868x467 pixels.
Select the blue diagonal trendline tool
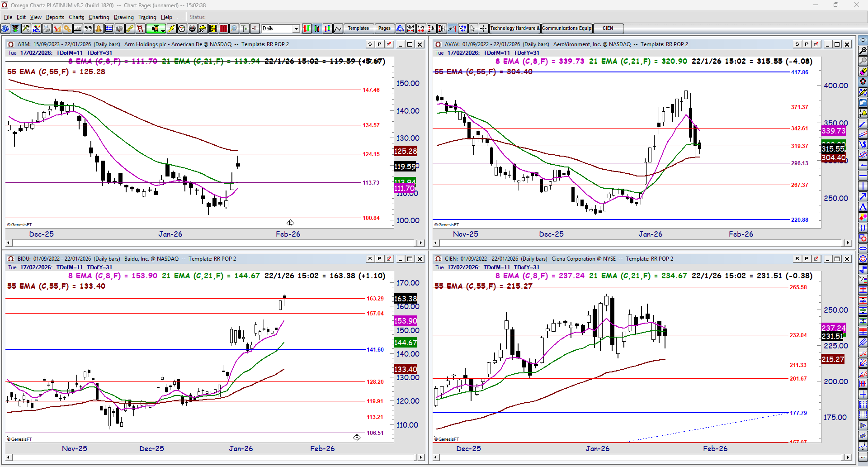pos(863,124)
